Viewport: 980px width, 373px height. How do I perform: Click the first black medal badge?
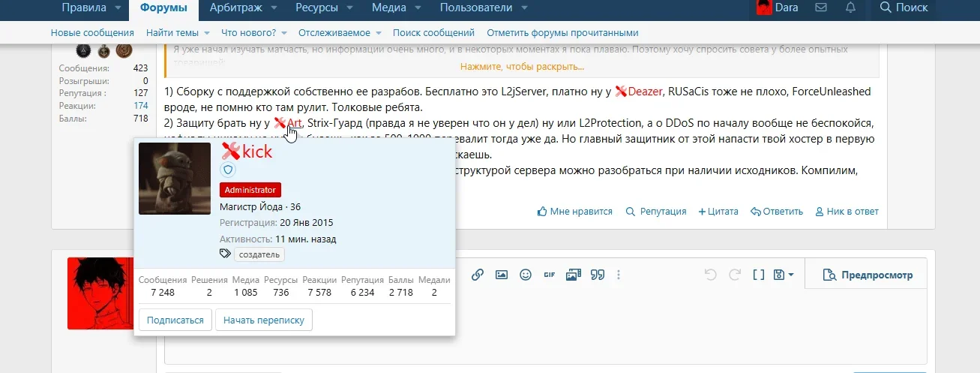(x=84, y=51)
